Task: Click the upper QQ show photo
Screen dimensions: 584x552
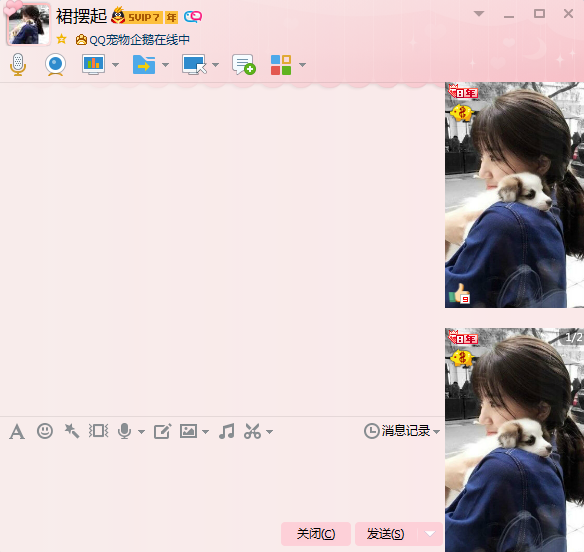Action: pos(514,195)
